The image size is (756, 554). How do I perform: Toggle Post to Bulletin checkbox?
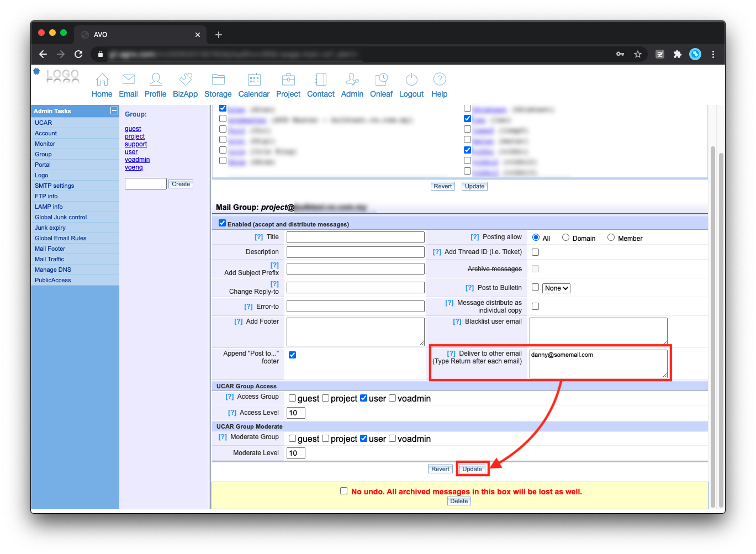(x=535, y=287)
